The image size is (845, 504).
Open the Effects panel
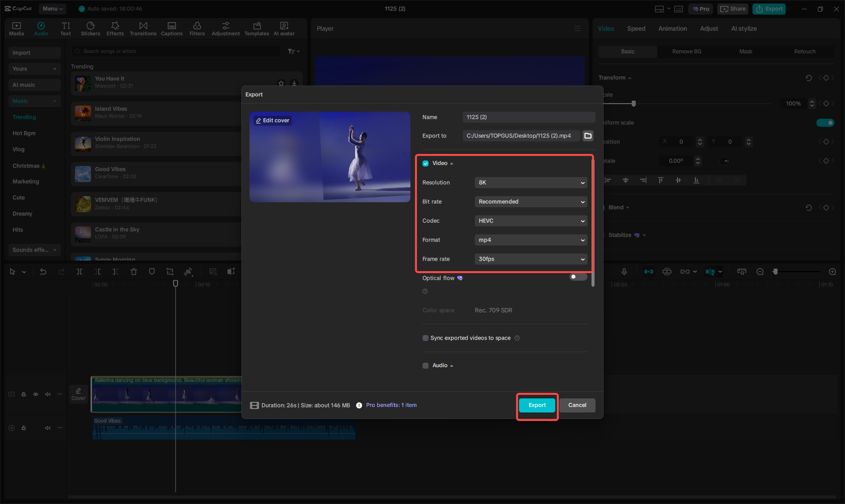(x=115, y=28)
